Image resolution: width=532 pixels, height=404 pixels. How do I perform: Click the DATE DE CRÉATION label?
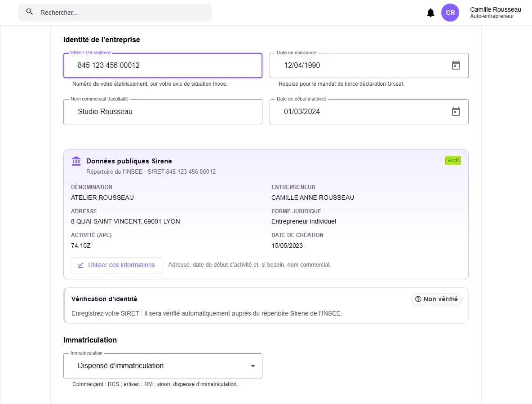click(x=297, y=235)
